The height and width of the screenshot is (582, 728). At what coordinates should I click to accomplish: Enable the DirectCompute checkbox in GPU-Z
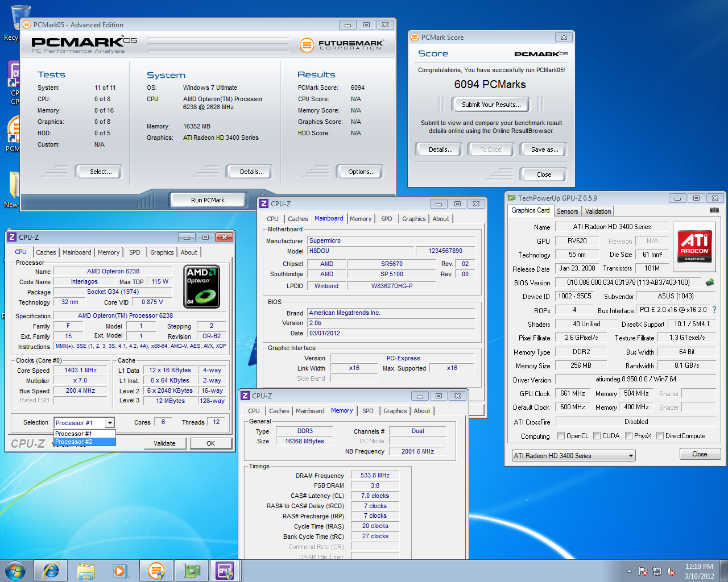pos(660,436)
